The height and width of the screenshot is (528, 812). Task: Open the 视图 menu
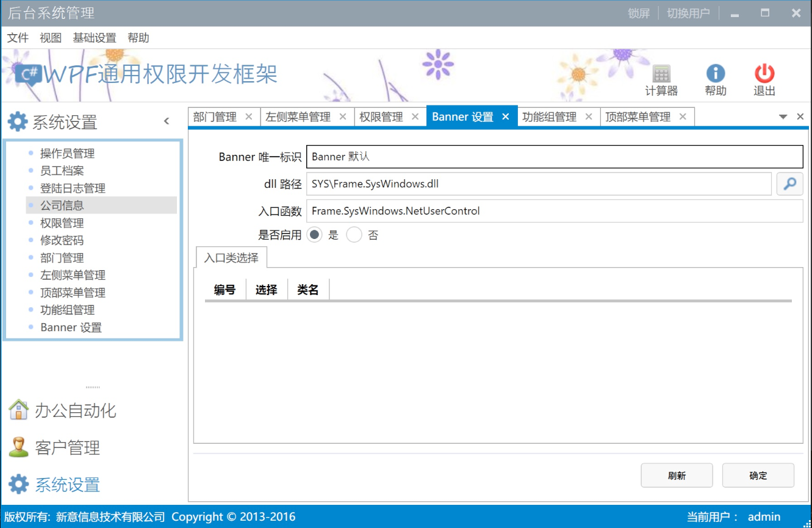pos(51,38)
